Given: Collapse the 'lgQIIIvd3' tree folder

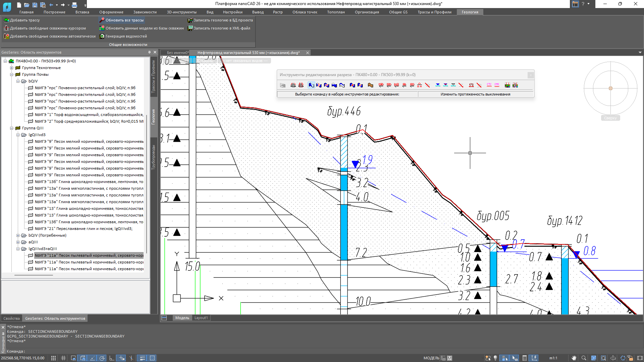Looking at the screenshot, I should [18, 135].
